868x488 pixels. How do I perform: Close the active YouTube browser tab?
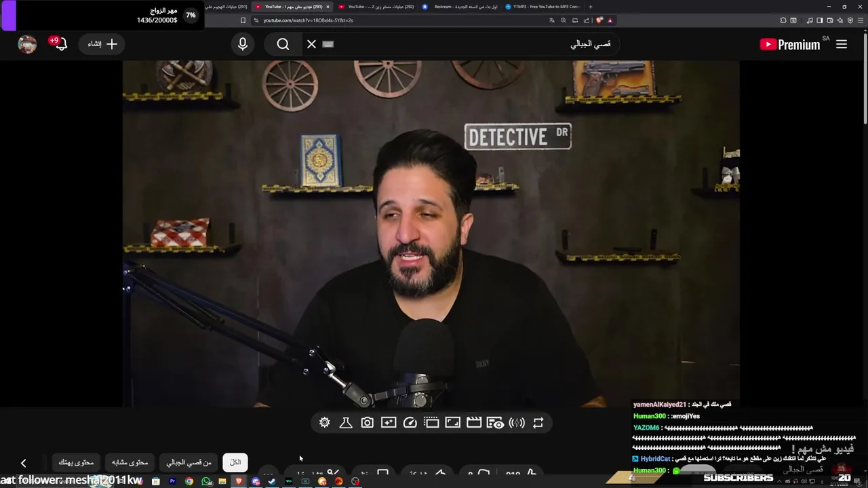[x=328, y=7]
